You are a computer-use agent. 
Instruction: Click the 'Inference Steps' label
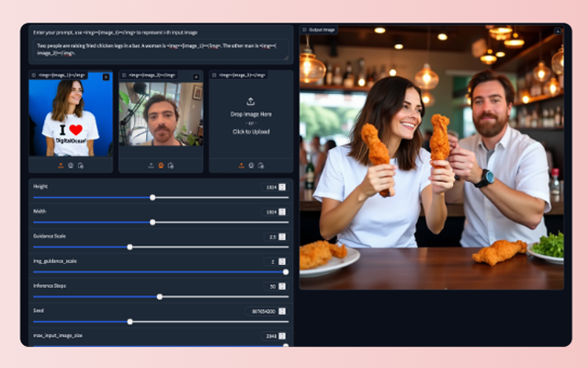(x=50, y=286)
